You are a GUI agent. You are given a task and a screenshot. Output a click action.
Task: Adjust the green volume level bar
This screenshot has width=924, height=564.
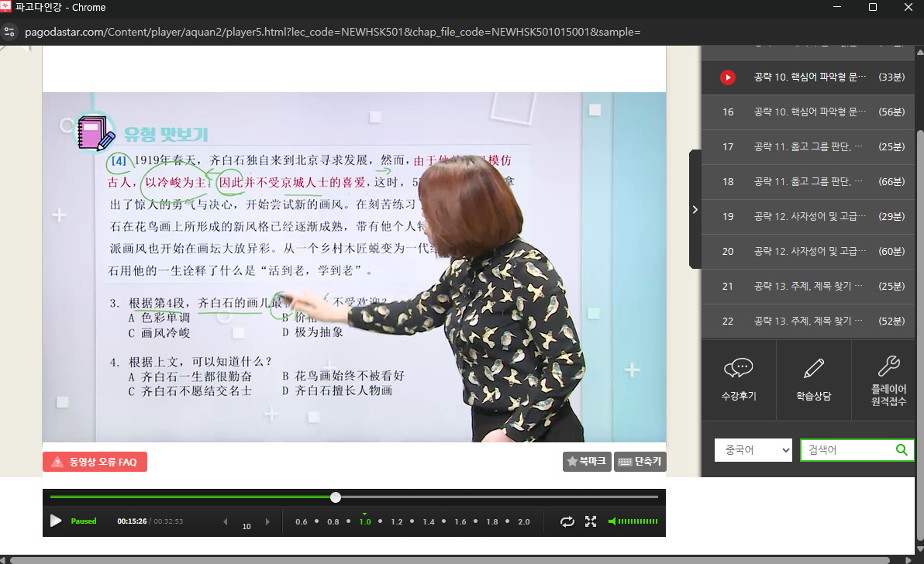pos(638,521)
